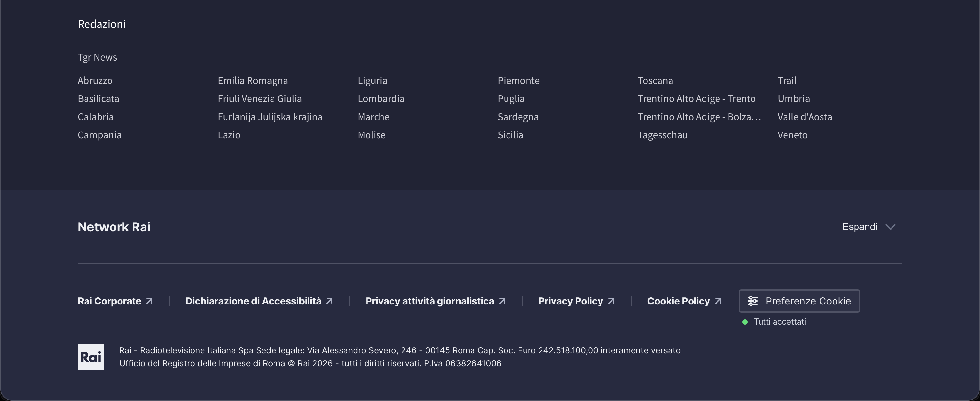Select the Basilicata newsroom
Screen dimensions: 980x401
point(99,99)
